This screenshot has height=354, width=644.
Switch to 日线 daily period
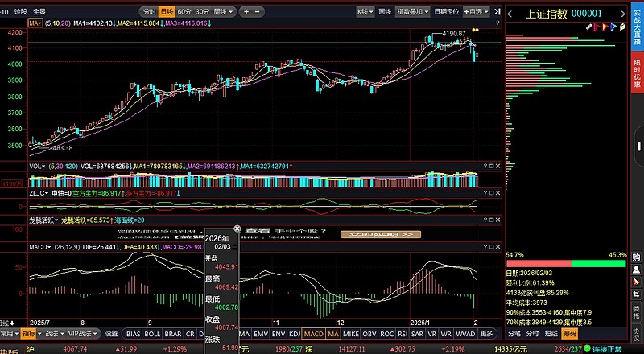click(x=167, y=12)
